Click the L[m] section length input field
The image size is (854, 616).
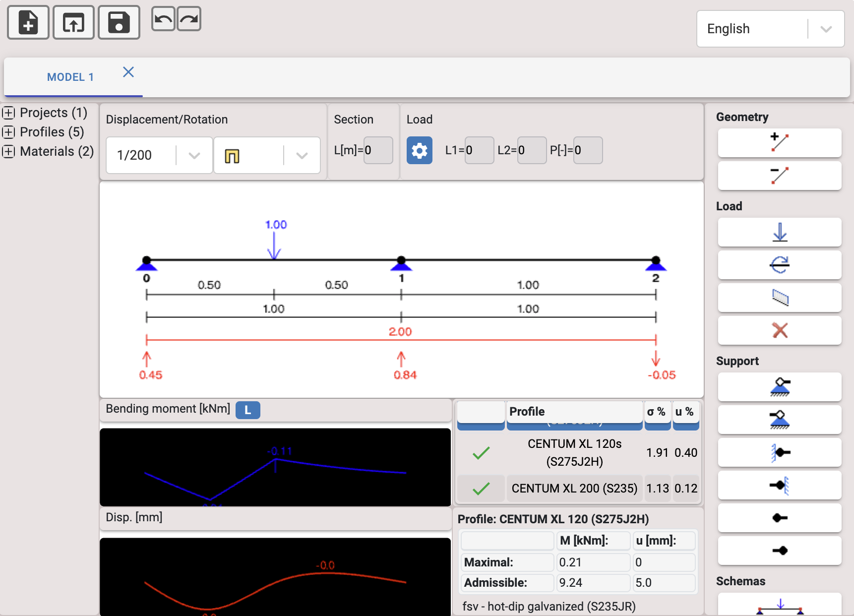(378, 150)
